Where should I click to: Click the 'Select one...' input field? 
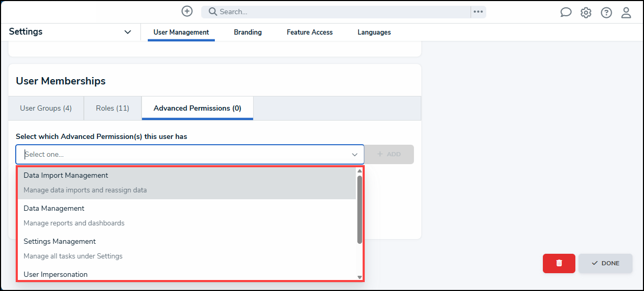[190, 155]
